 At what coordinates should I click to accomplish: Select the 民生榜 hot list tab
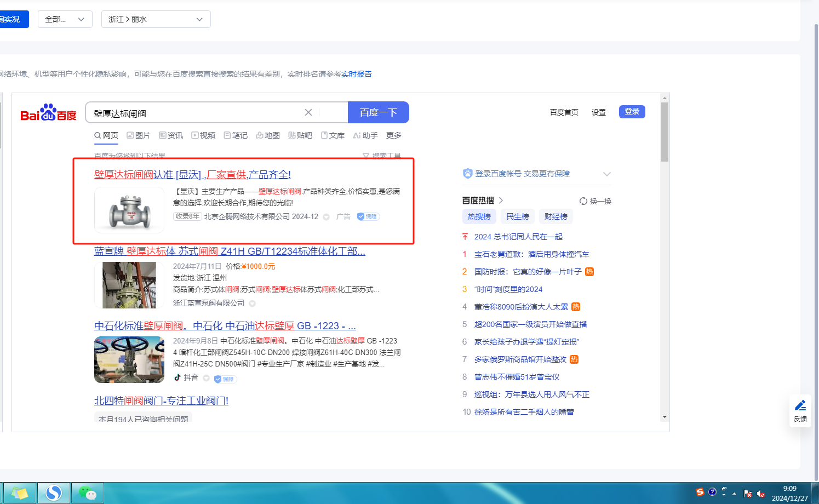click(x=517, y=216)
